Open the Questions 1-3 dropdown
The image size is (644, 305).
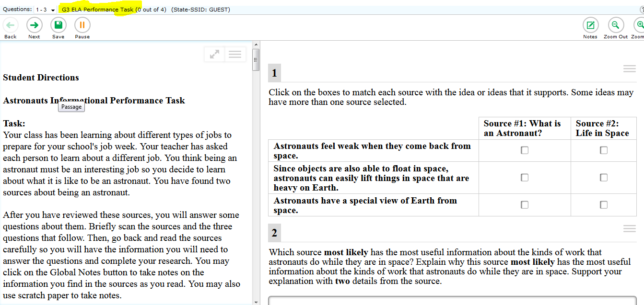click(44, 9)
